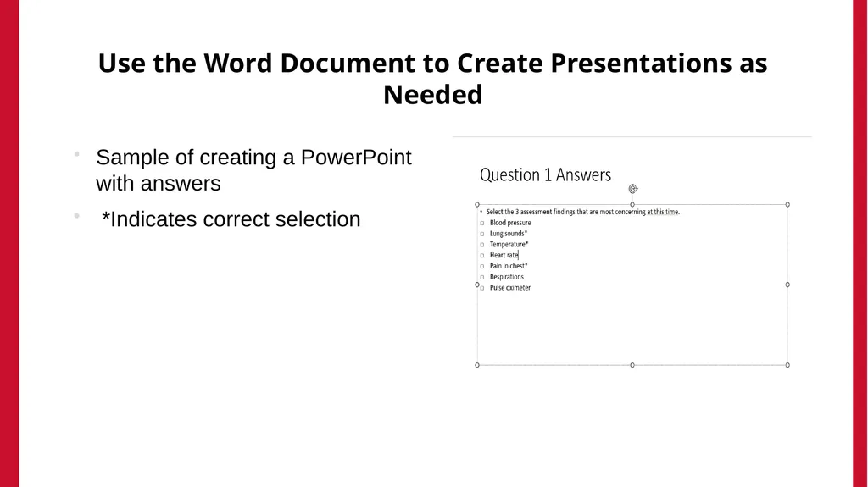
Task: Click the rotate handle above the text box
Action: [633, 189]
